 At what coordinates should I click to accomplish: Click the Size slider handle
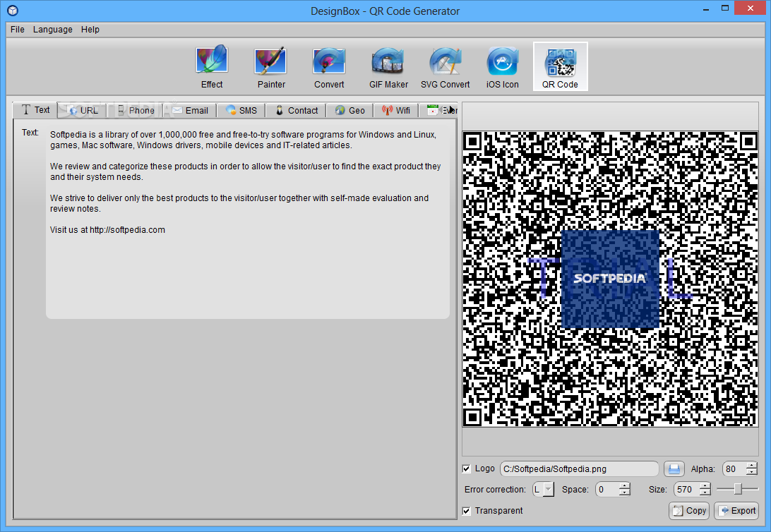[738, 489]
